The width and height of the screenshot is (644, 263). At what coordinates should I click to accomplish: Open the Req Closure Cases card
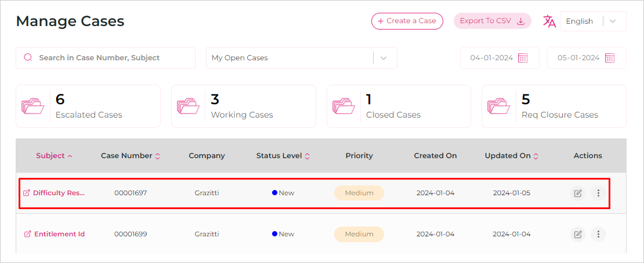point(554,106)
